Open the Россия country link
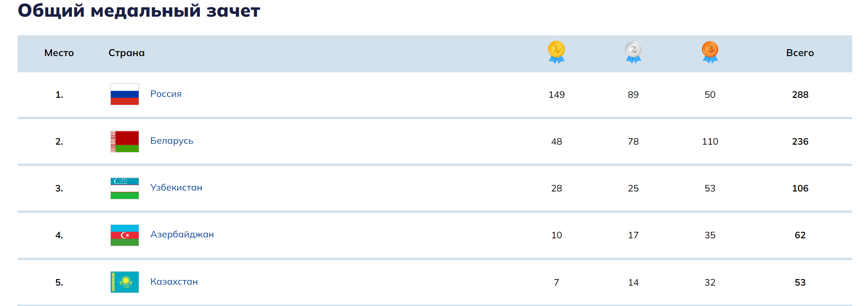Viewport: 868px width, 306px height. coord(166,94)
